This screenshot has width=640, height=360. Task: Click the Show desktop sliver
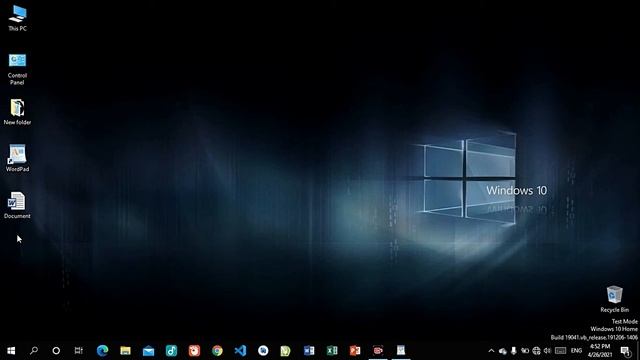[638, 351]
